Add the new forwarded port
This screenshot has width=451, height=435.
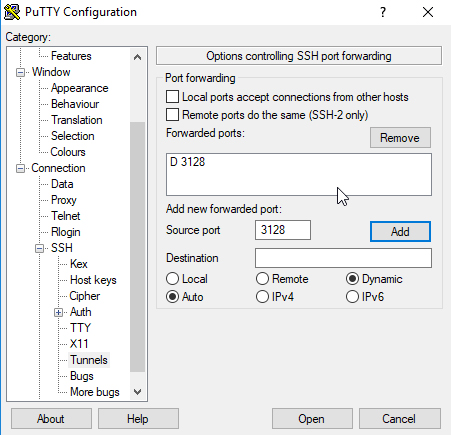[400, 231]
